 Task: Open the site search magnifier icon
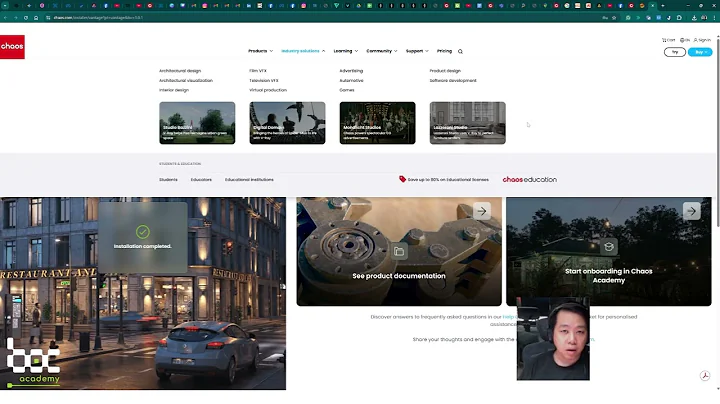click(x=460, y=51)
